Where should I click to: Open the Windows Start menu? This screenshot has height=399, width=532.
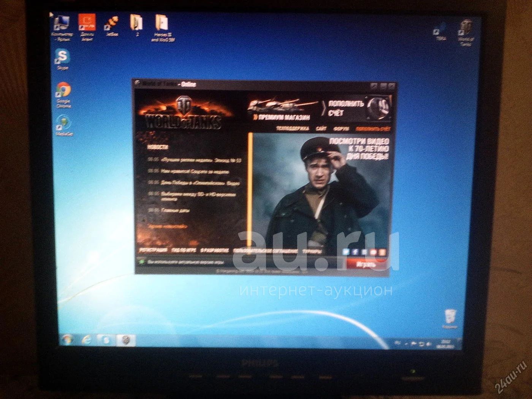tap(68, 339)
